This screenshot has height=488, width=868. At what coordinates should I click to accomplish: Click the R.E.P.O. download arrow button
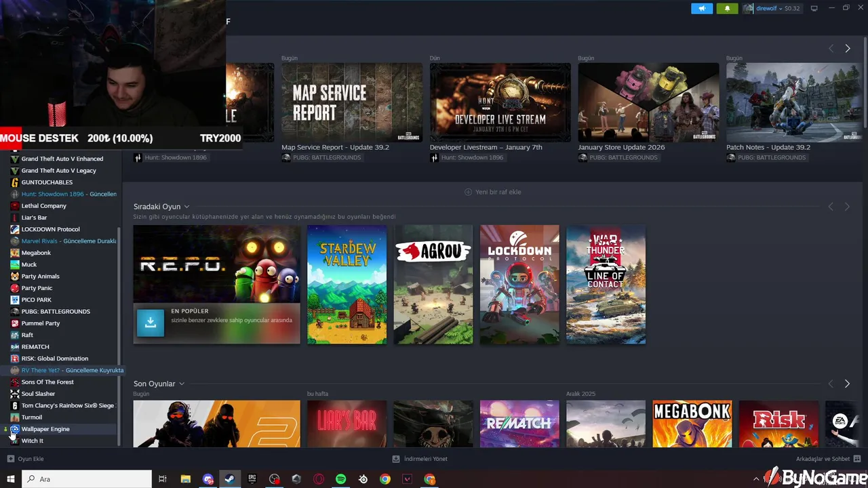pos(151,323)
